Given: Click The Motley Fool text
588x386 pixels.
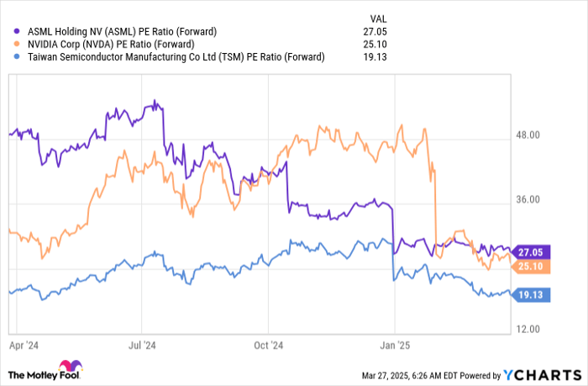Looking at the screenshot, I should point(42,375).
